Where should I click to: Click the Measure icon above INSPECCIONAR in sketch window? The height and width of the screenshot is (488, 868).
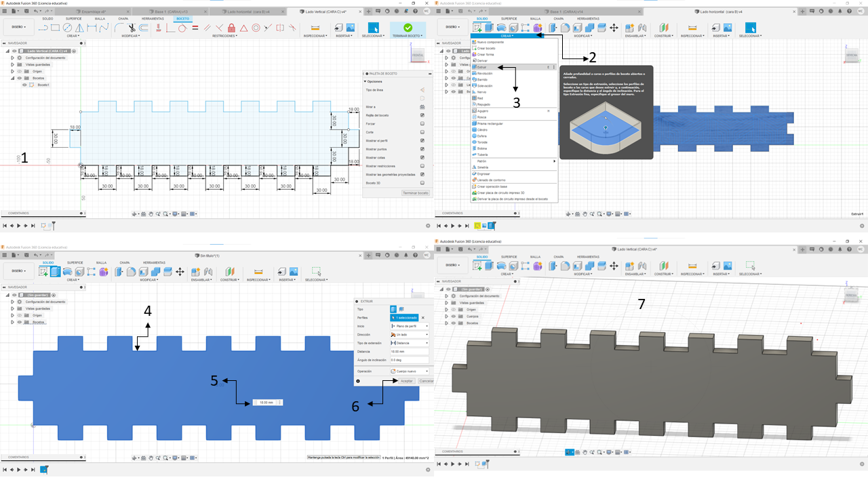[x=315, y=27]
